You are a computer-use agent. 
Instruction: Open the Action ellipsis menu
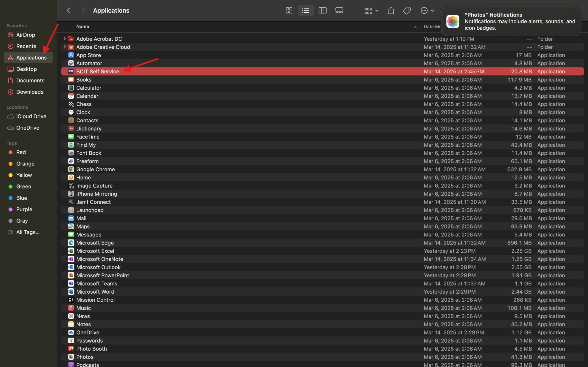[x=427, y=11]
